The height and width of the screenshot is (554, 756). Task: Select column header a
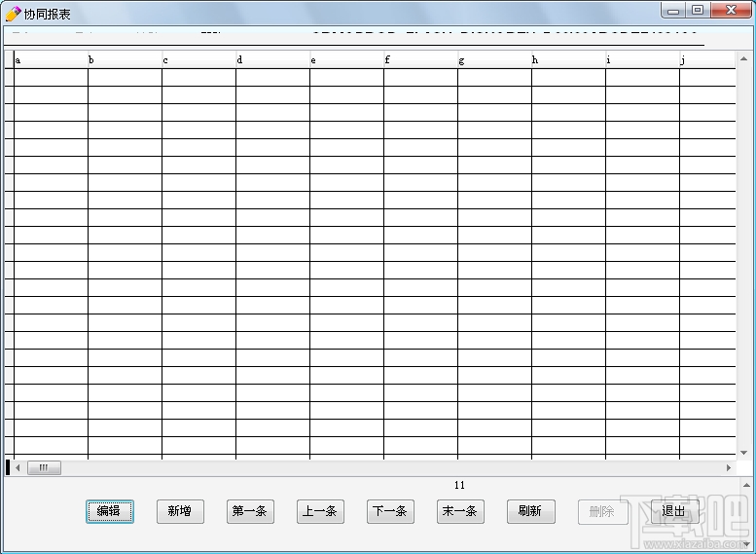52,59
